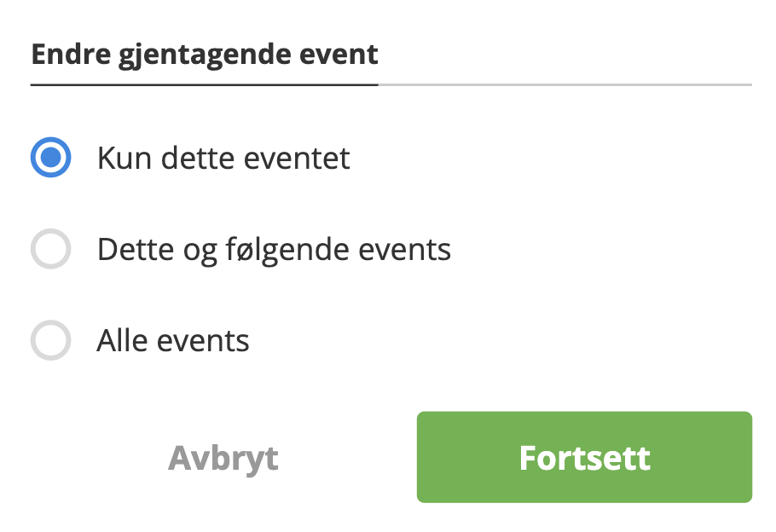Click the empty circle beside "Alle events"
The image size is (776, 532).
coord(50,341)
